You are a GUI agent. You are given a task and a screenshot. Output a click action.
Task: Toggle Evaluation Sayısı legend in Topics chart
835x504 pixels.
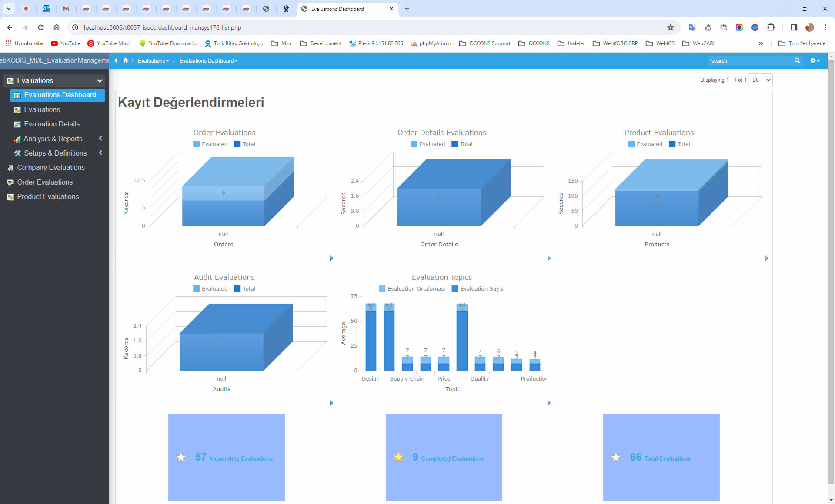(478, 289)
